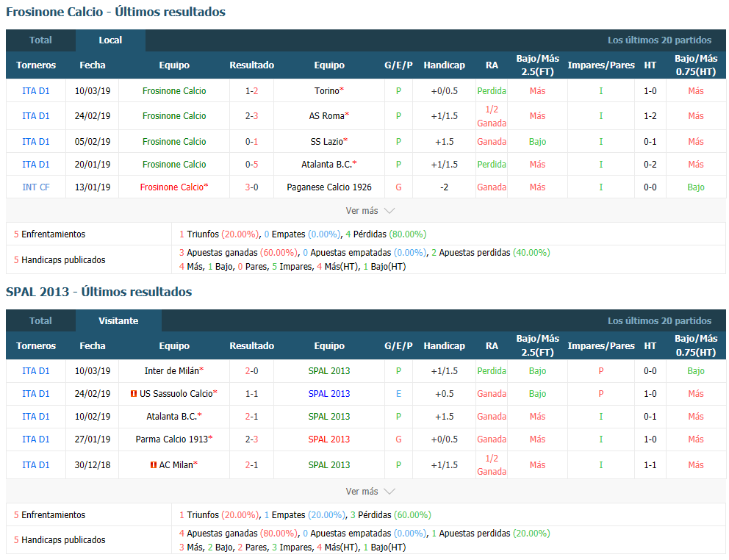Viewport: 729px width, 560px height.
Task: Select the Local tab
Action: (110, 40)
